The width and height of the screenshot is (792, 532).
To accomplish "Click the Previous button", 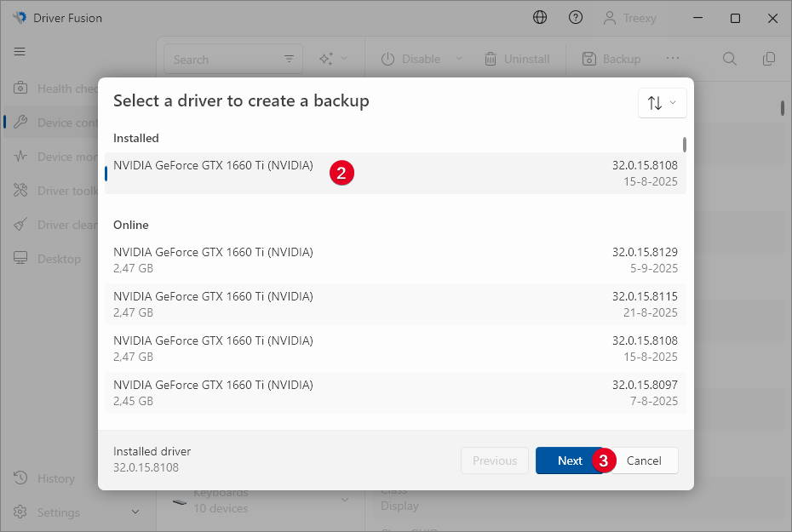I will [x=495, y=460].
